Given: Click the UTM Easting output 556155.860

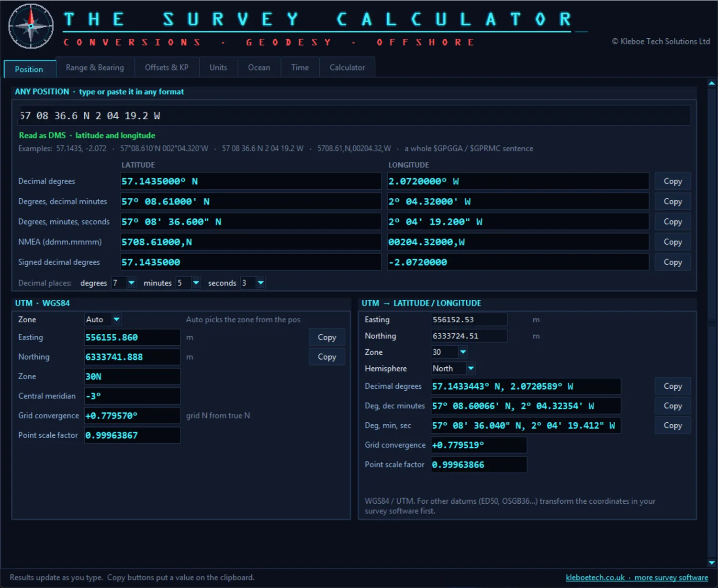Looking at the screenshot, I should [133, 338].
